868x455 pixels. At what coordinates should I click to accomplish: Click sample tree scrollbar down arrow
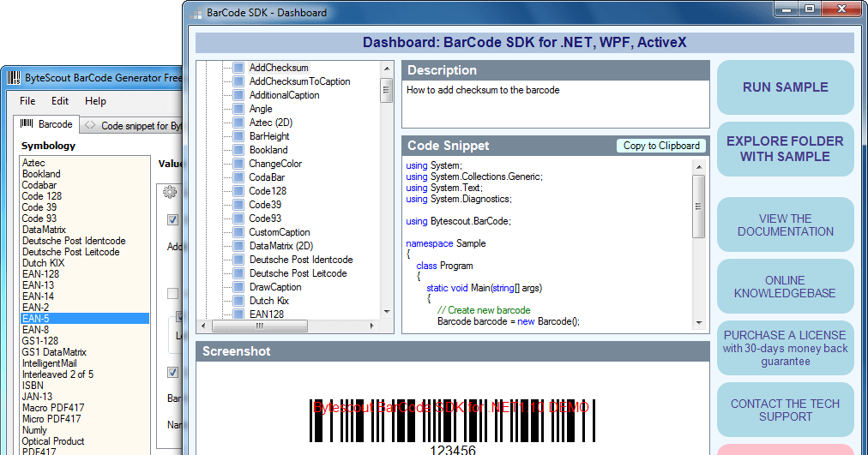click(x=386, y=312)
